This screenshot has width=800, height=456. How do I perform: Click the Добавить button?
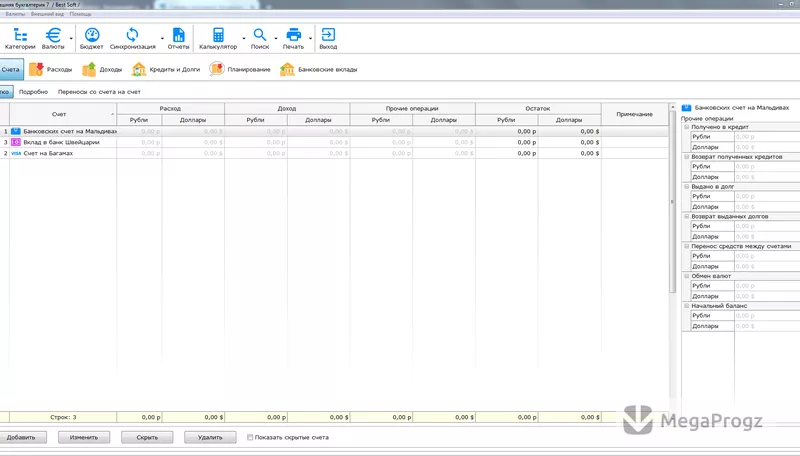21,437
